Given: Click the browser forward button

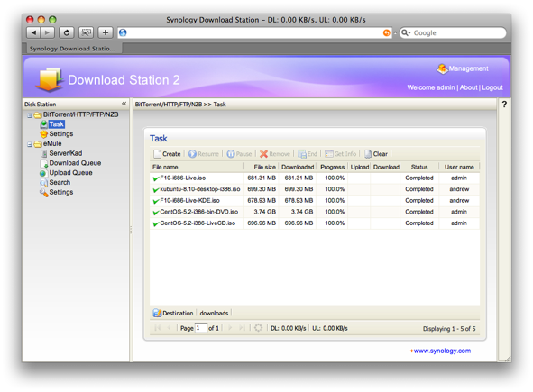Looking at the screenshot, I should pyautogui.click(x=47, y=32).
